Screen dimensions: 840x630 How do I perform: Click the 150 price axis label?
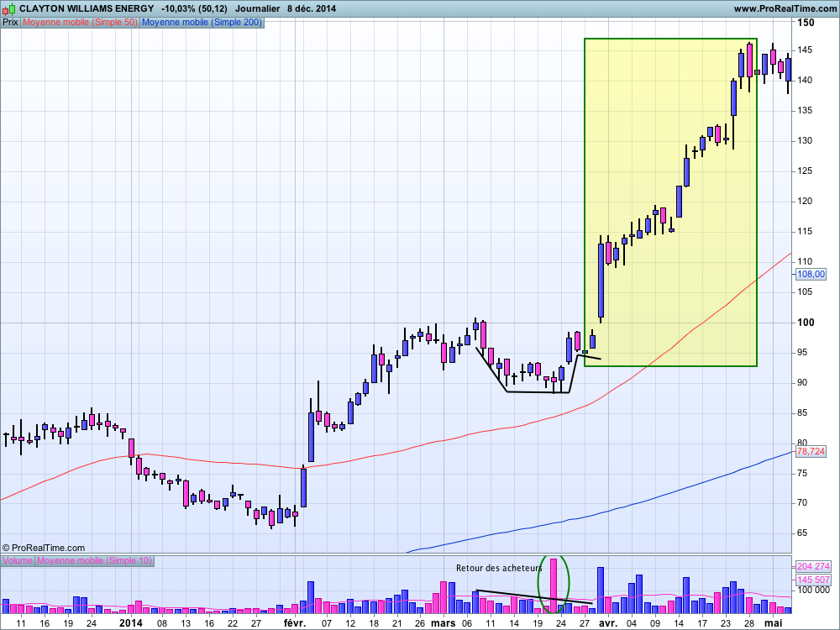click(806, 23)
